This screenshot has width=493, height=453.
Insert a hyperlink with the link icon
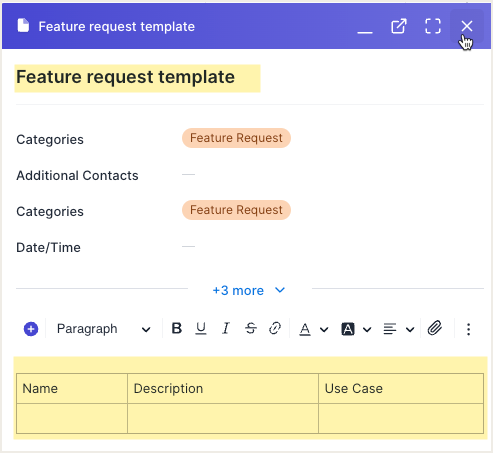pos(275,329)
